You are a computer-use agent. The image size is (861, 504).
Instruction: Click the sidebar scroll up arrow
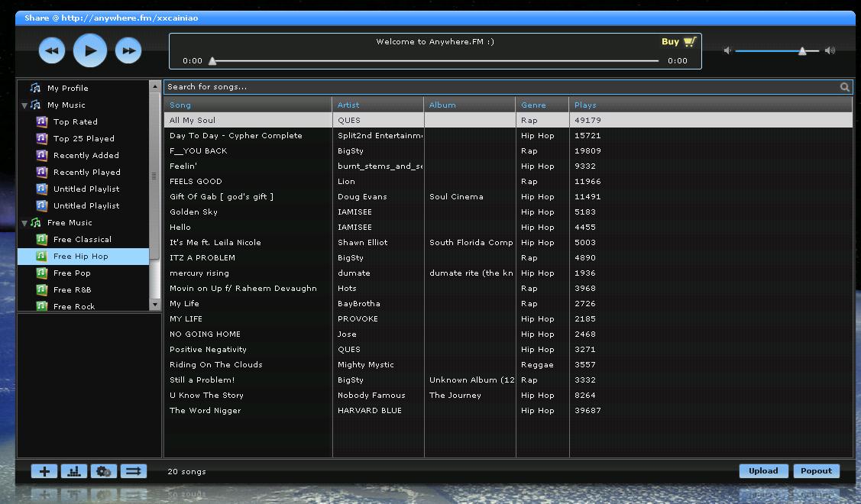click(x=155, y=86)
